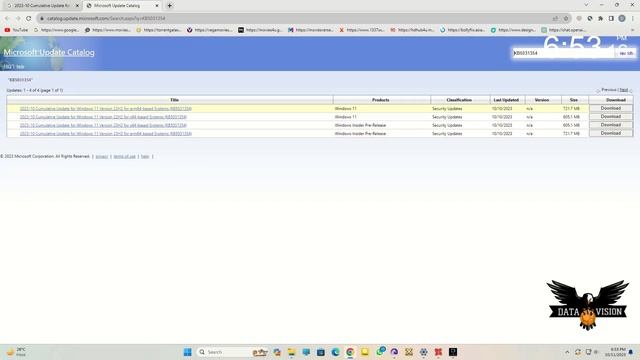Click the Search button beside catalog search box
The image size is (640, 360).
(x=626, y=53)
